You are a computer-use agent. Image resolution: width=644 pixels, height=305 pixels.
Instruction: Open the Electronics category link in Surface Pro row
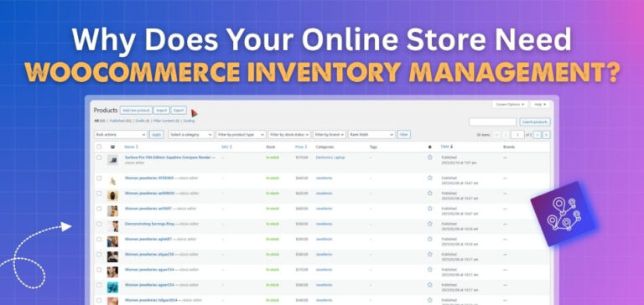click(x=324, y=158)
